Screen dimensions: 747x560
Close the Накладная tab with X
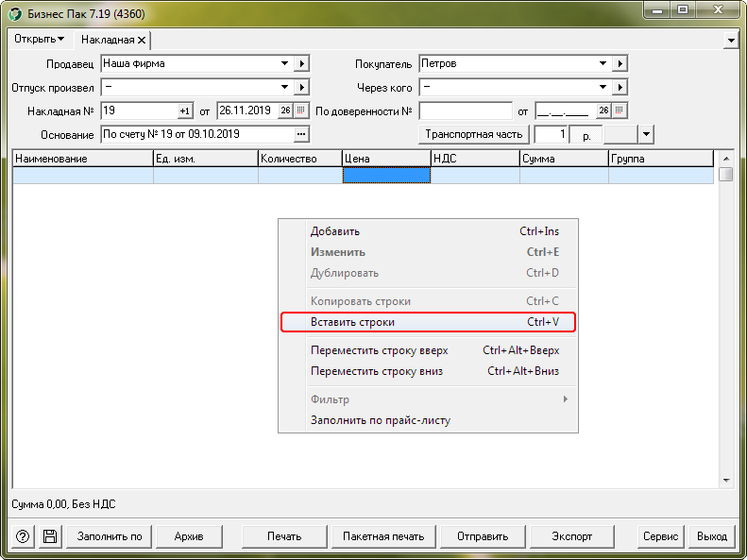coord(142,41)
